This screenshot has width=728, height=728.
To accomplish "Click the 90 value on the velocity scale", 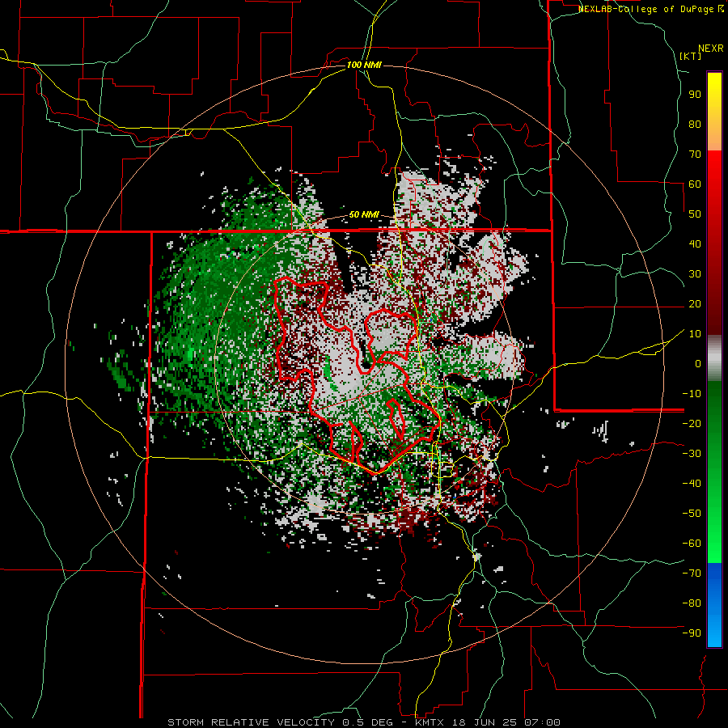I will click(695, 95).
